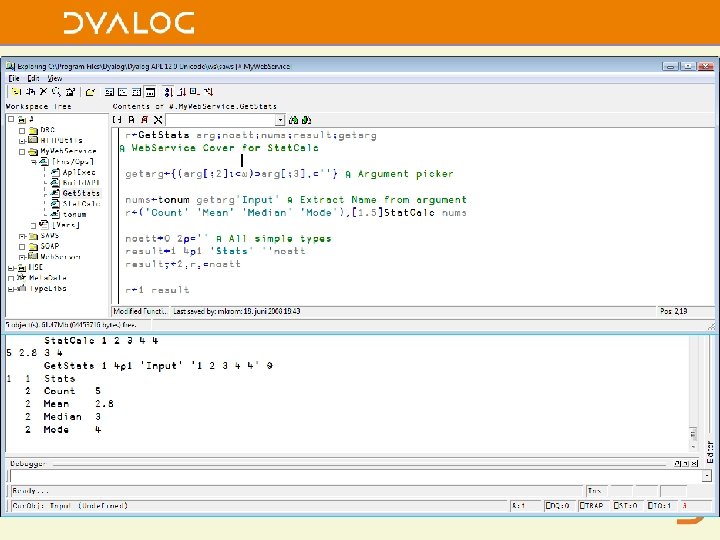
Task: Click the 'Modified Functi..' status cell
Action: (x=140, y=311)
